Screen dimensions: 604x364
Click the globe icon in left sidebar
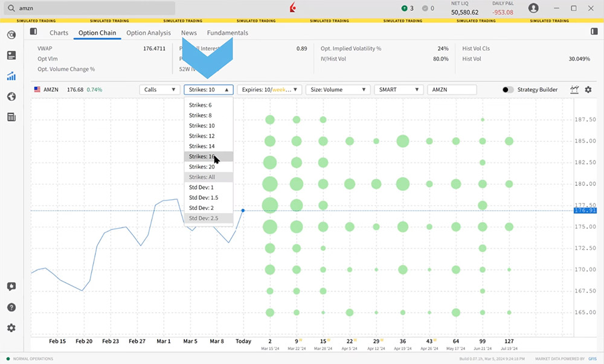click(11, 97)
